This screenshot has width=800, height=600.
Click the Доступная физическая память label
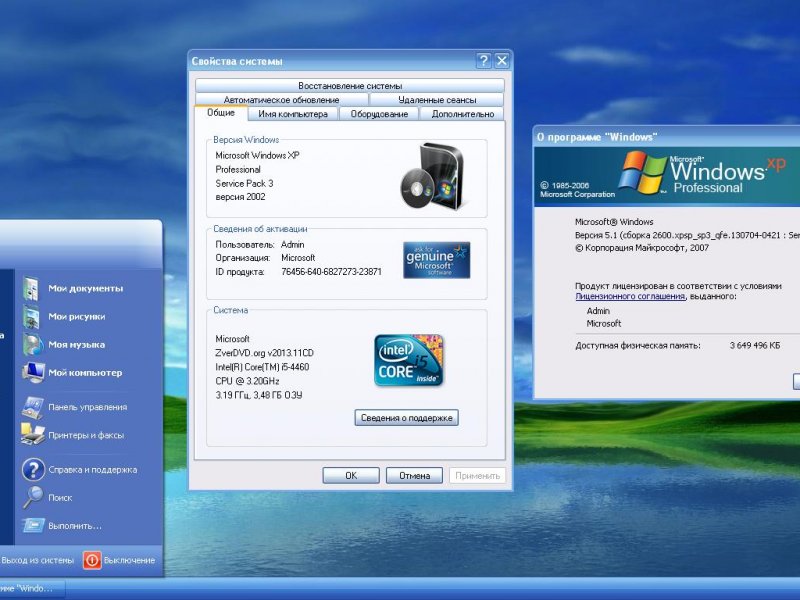(638, 345)
